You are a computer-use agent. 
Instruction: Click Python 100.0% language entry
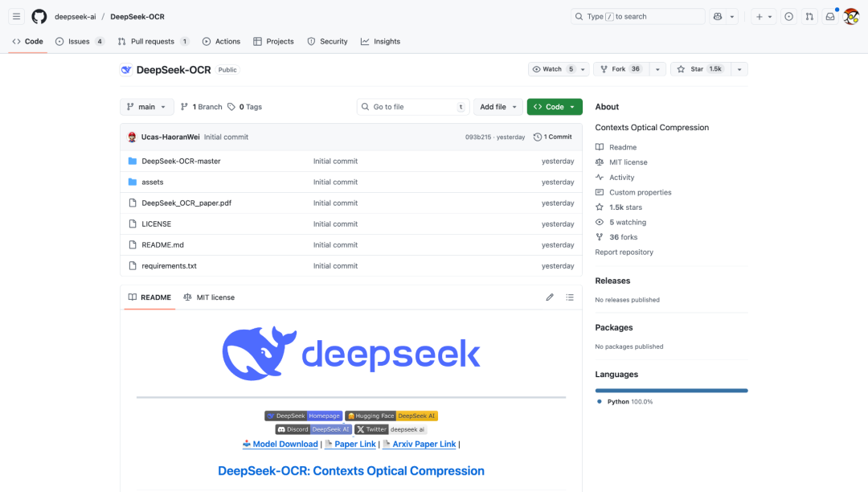(x=625, y=402)
